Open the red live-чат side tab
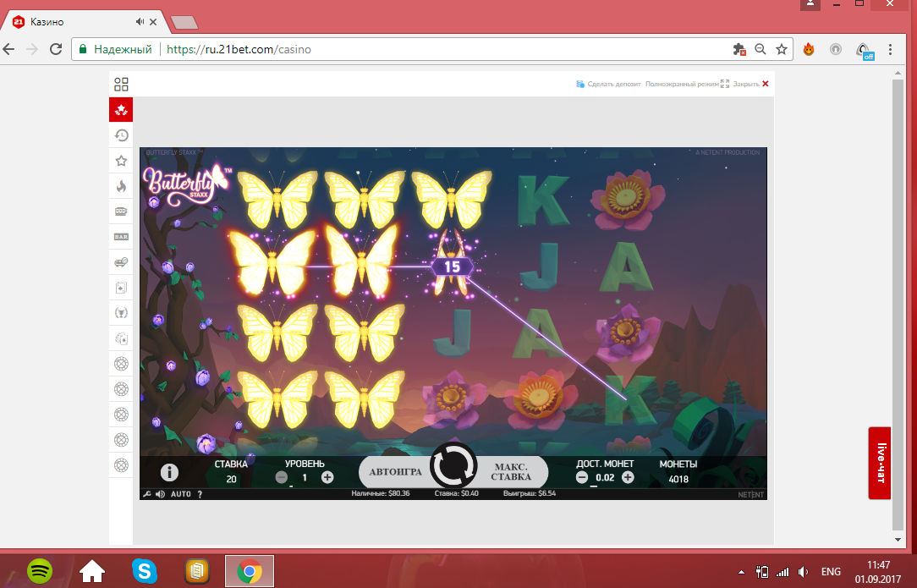The image size is (917, 588). 881,463
